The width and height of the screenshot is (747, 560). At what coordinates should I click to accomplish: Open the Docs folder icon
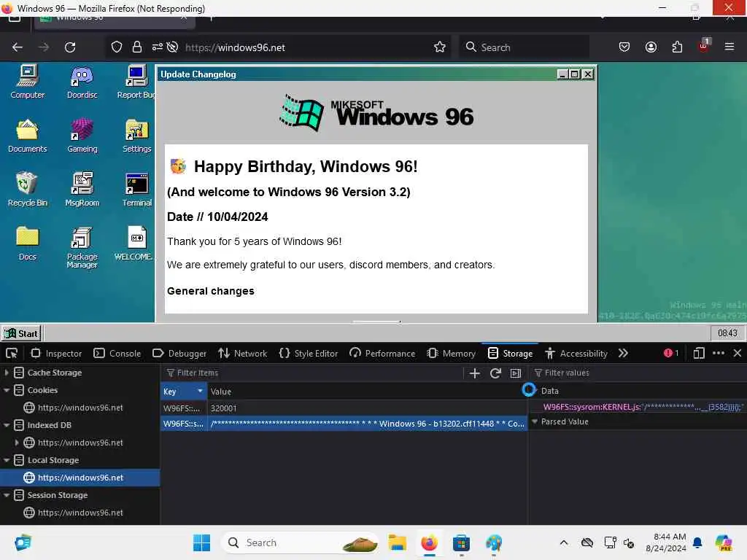click(x=28, y=244)
